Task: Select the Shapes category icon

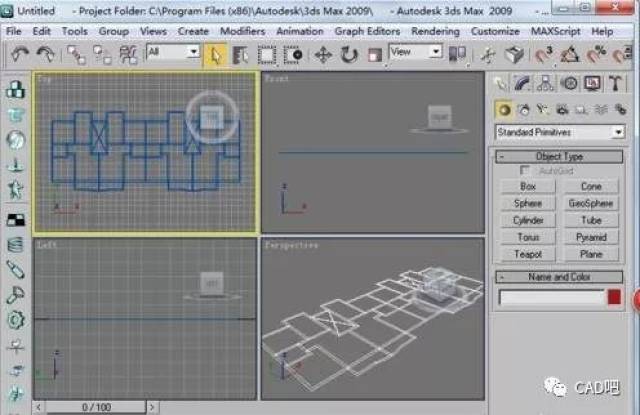Action: coord(523,110)
